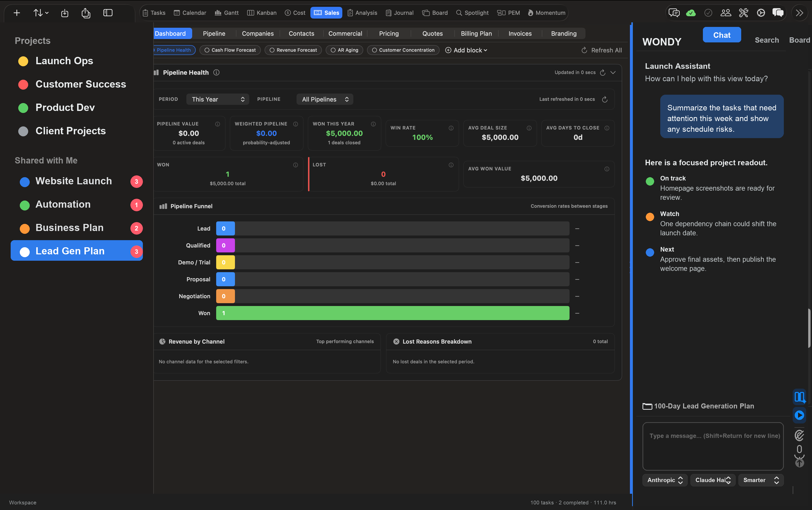
Task: Click the blue play button in chat panel
Action: [799, 415]
